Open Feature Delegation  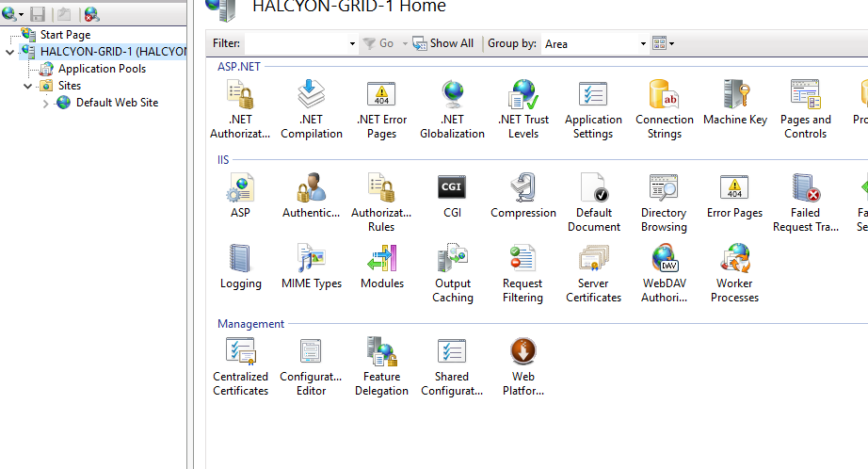coord(381,366)
